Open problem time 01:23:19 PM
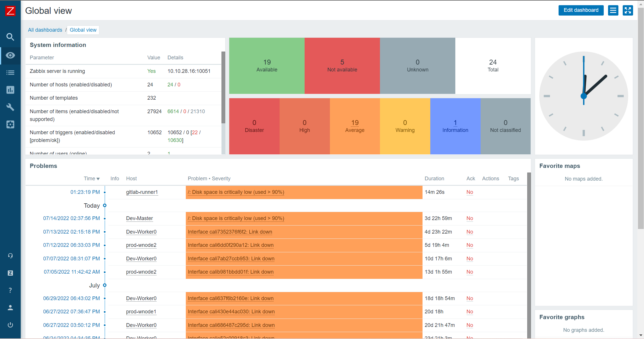The image size is (644, 339). [x=85, y=192]
